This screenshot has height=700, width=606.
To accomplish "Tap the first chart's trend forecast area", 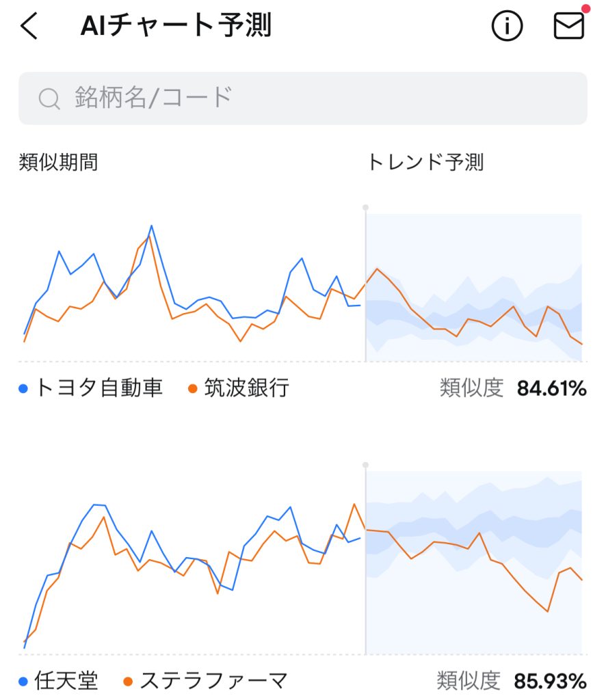I will (473, 287).
